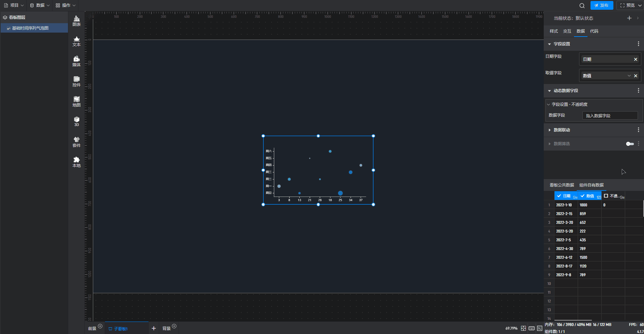
Task: Uncheck the 数值 column checkbox
Action: point(582,196)
